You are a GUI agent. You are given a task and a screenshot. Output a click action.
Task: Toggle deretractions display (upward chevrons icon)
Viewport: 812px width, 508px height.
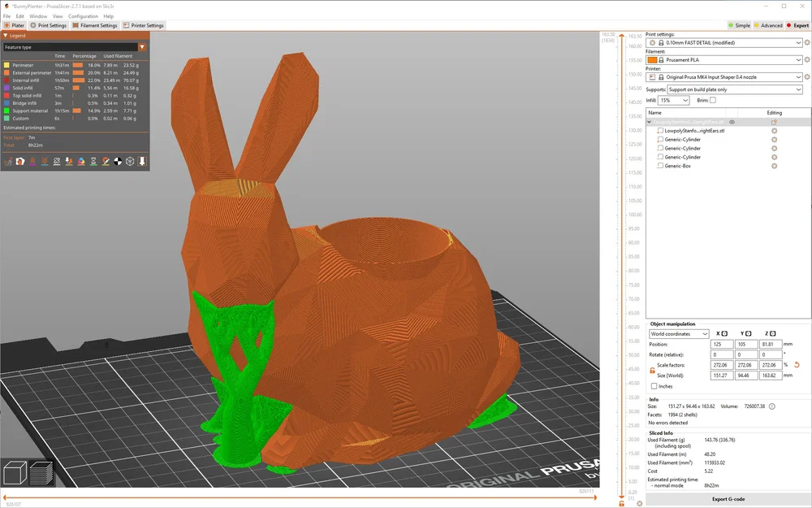tap(32, 162)
